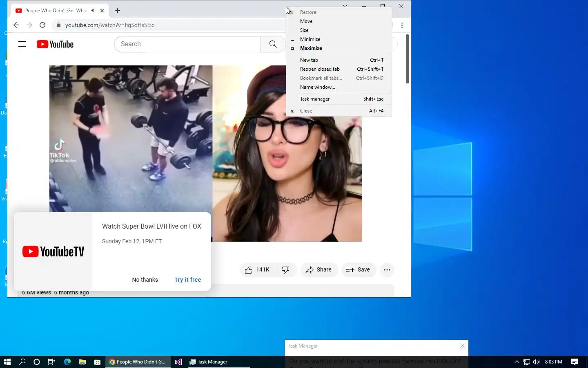The height and width of the screenshot is (368, 588).
Task: Show hidden tray icons chevron
Action: click(x=517, y=362)
